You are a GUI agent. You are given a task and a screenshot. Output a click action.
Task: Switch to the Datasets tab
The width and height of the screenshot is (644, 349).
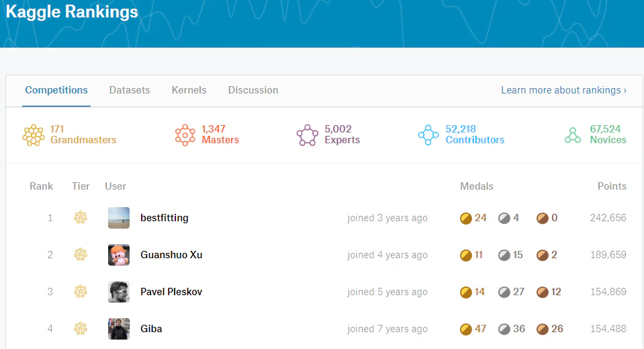tap(130, 90)
